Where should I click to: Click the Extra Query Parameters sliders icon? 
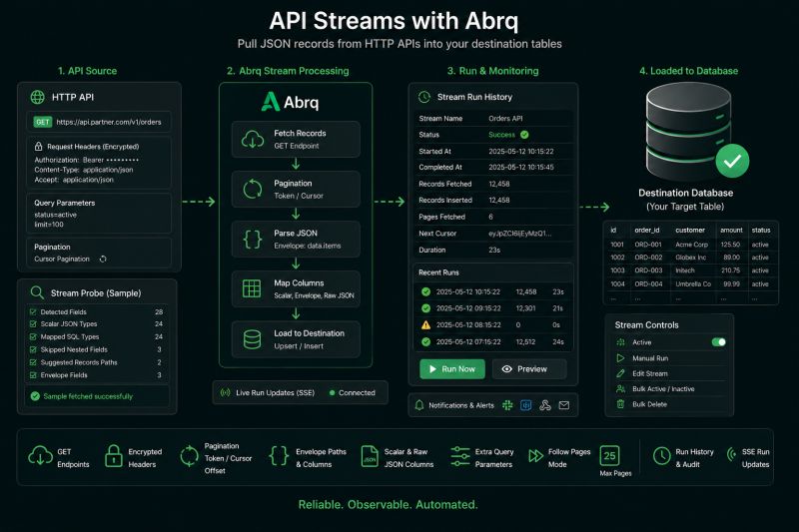460,456
